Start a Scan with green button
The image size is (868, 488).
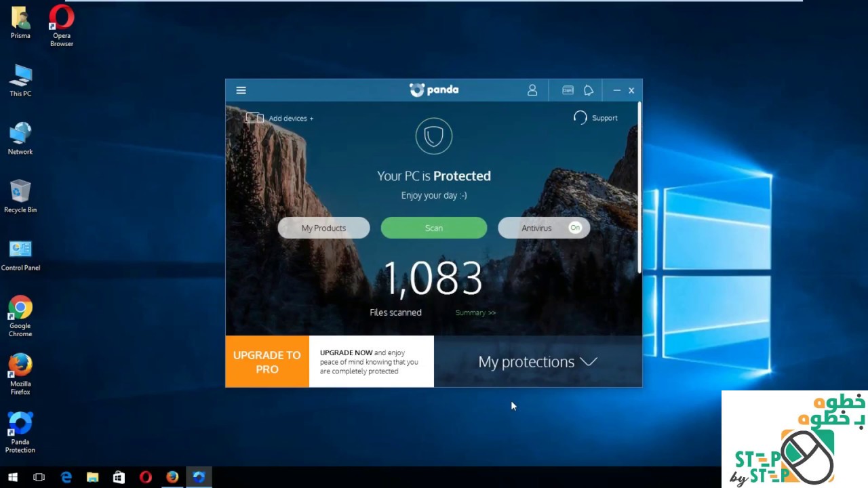(x=434, y=228)
